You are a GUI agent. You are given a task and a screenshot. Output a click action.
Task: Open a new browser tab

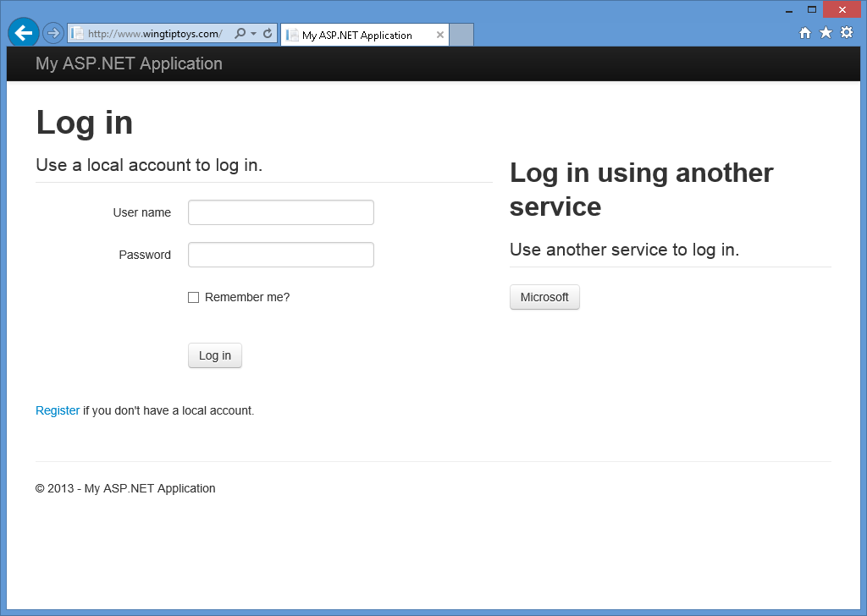(461, 35)
